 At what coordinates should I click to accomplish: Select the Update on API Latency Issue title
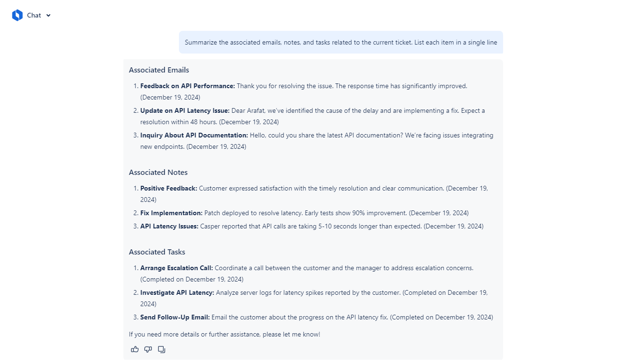[185, 110]
